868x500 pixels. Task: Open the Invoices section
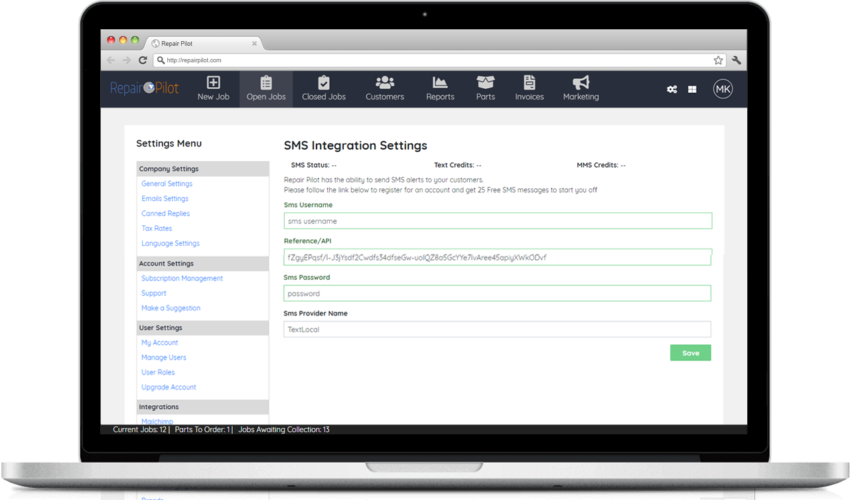(530, 89)
